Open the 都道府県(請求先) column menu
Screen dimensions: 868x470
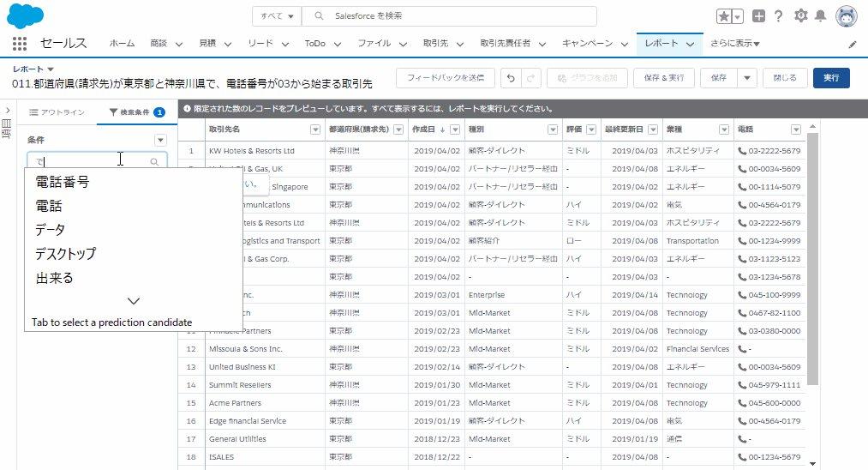pyautogui.click(x=398, y=130)
